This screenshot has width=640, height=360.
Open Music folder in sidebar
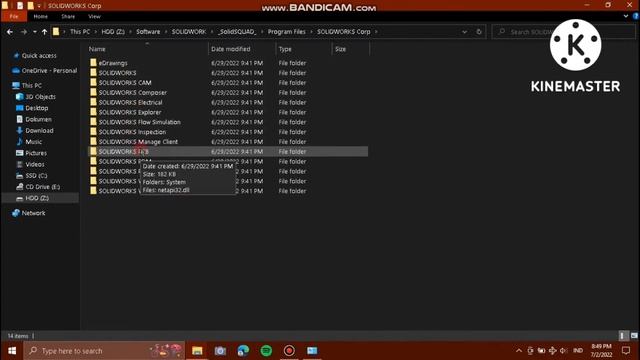29,142
